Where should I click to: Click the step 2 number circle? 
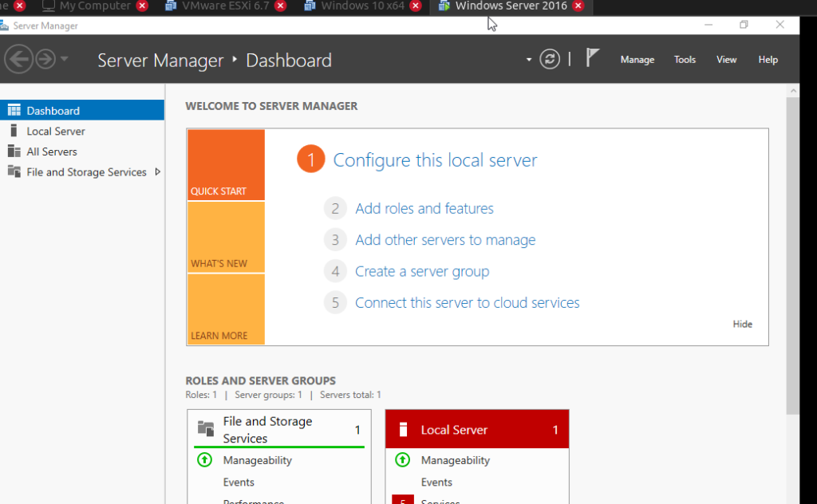(x=335, y=208)
